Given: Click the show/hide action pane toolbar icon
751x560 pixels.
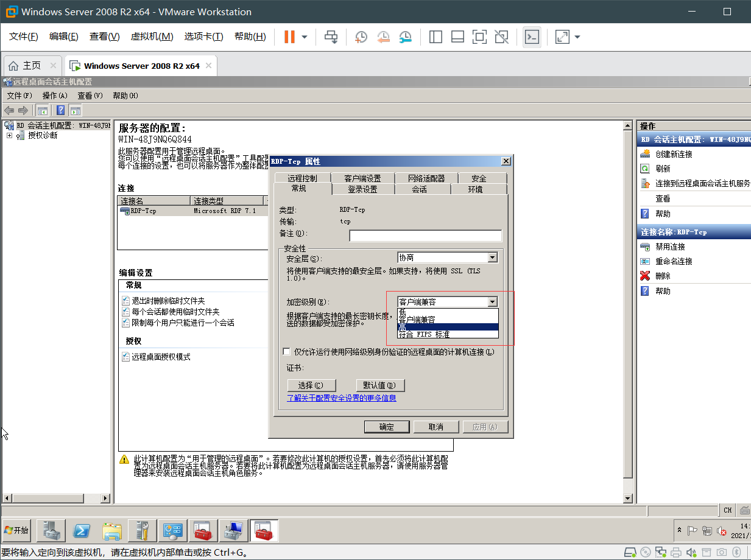Looking at the screenshot, I should coord(76,110).
